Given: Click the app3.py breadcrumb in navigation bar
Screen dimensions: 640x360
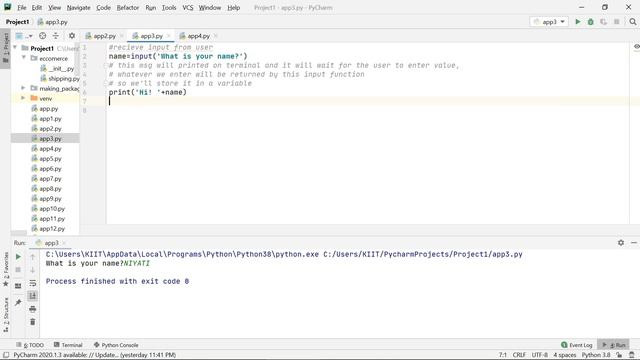Looking at the screenshot, I should 53,22.
